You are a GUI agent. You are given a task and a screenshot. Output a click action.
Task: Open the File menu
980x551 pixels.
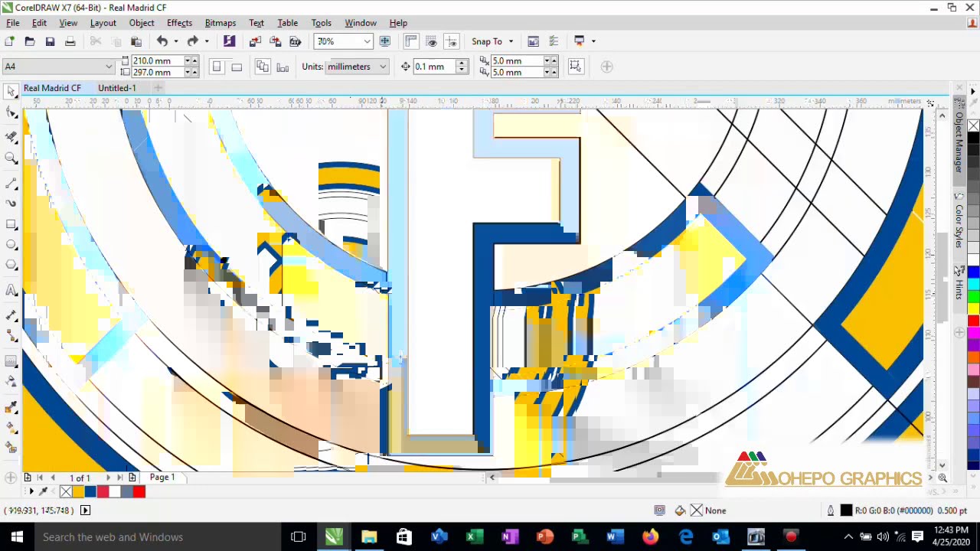click(13, 23)
